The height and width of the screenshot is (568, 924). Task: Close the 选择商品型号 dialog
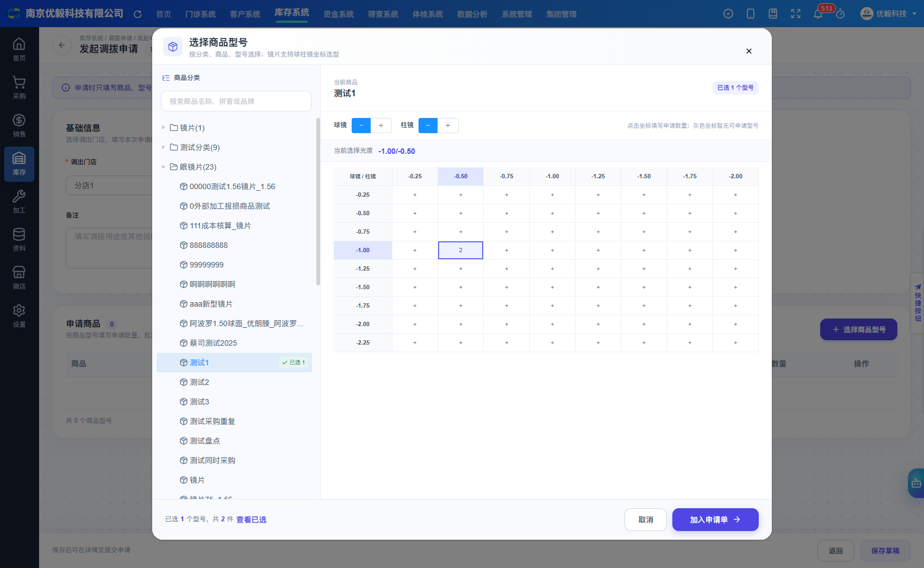pos(749,51)
